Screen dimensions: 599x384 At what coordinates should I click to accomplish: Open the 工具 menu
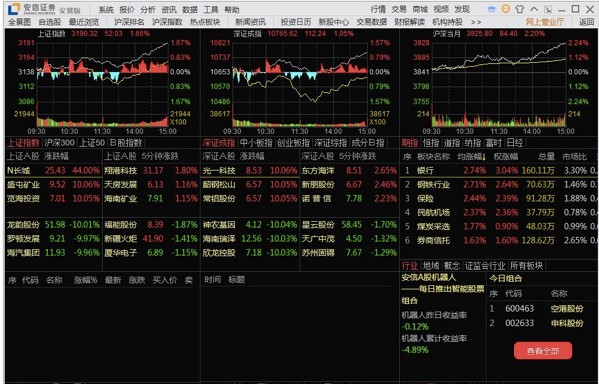click(x=211, y=10)
